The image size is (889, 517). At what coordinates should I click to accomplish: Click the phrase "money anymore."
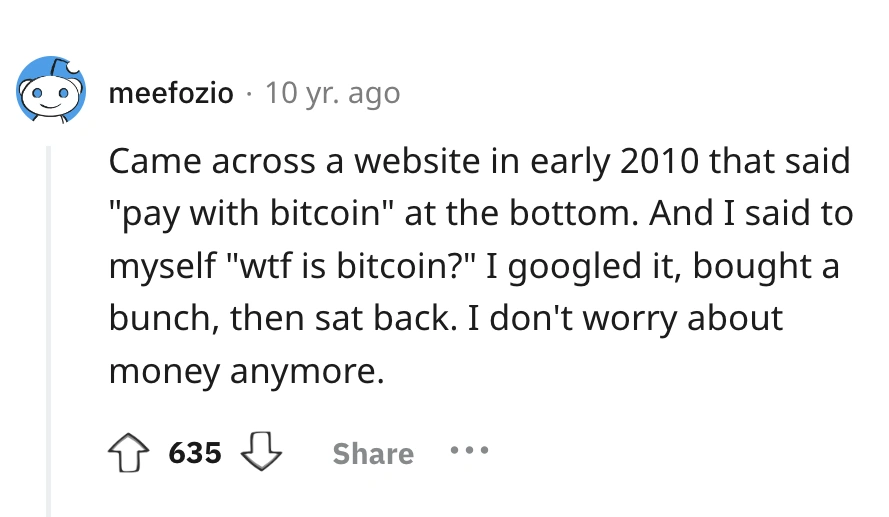(246, 372)
